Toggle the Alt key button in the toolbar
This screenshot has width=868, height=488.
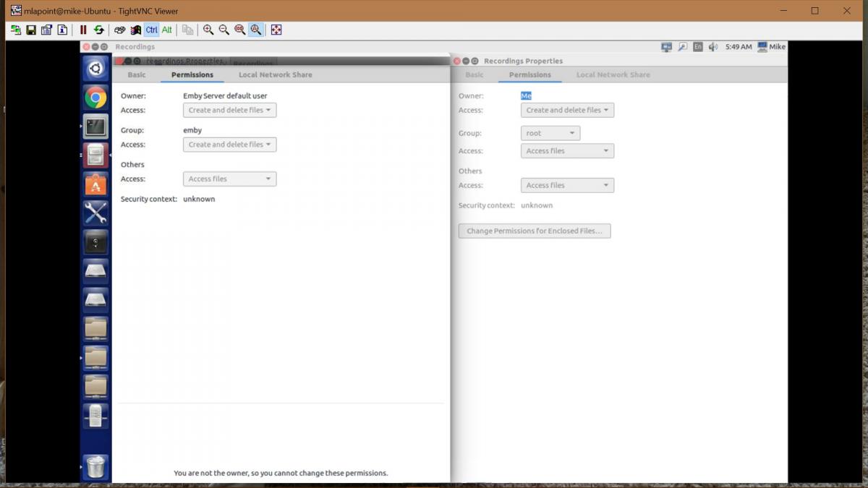pos(167,30)
